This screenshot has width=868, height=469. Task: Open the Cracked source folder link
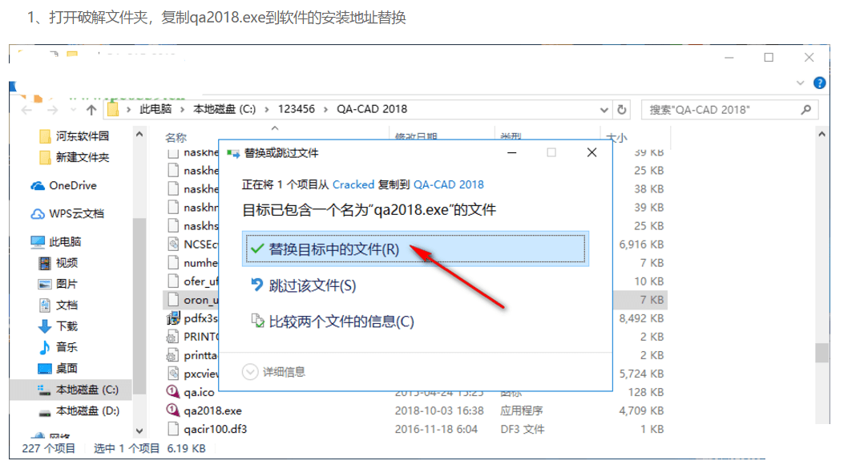click(353, 184)
